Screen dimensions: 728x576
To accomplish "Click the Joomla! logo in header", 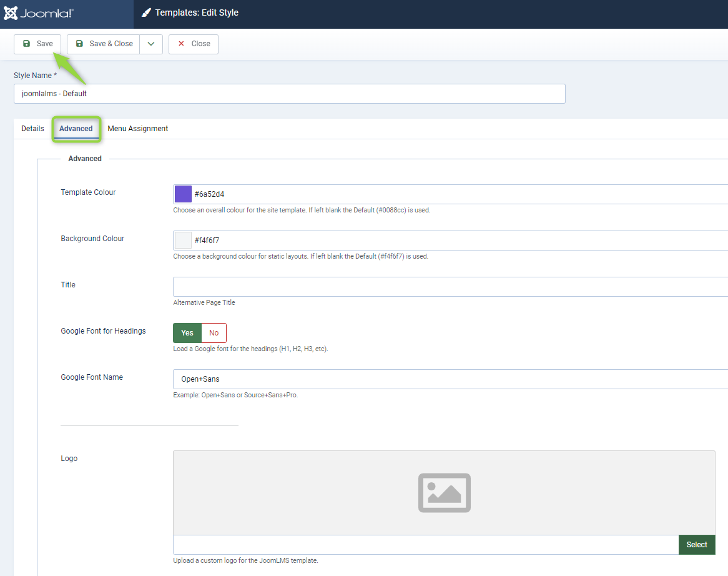I will coord(39,13).
